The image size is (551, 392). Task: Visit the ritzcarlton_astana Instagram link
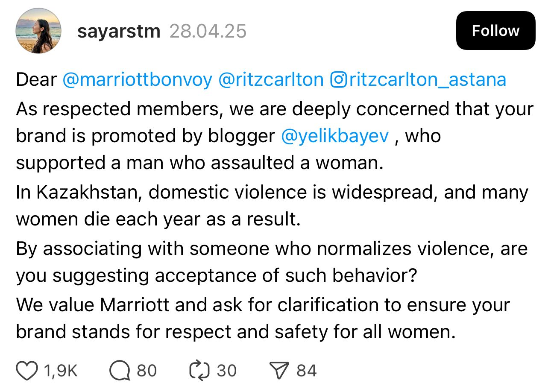(x=427, y=80)
